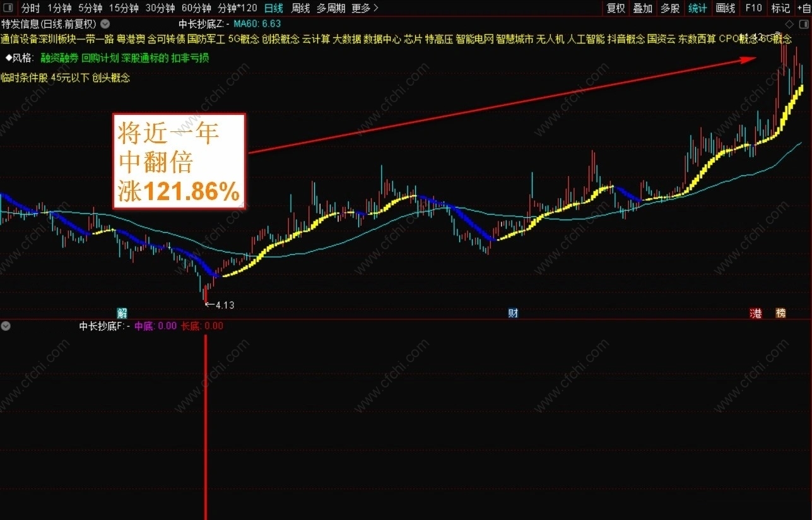Click the 回购计划 style tag

coord(100,58)
